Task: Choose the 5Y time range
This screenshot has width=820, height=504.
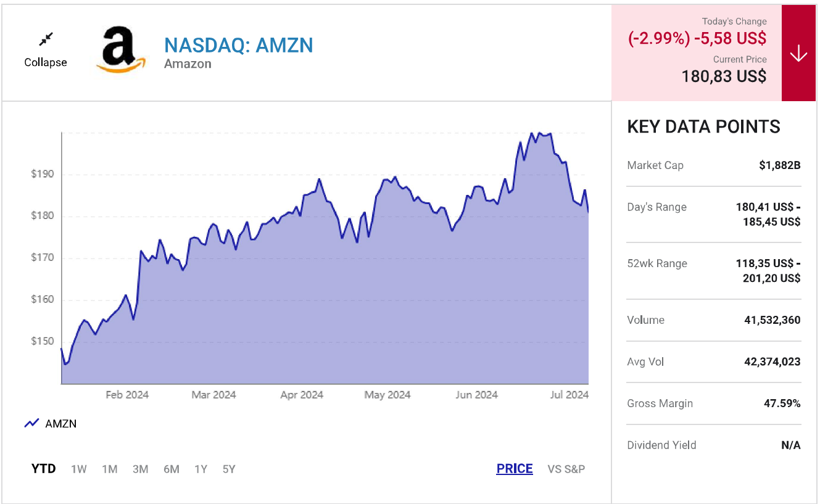Action: click(229, 469)
